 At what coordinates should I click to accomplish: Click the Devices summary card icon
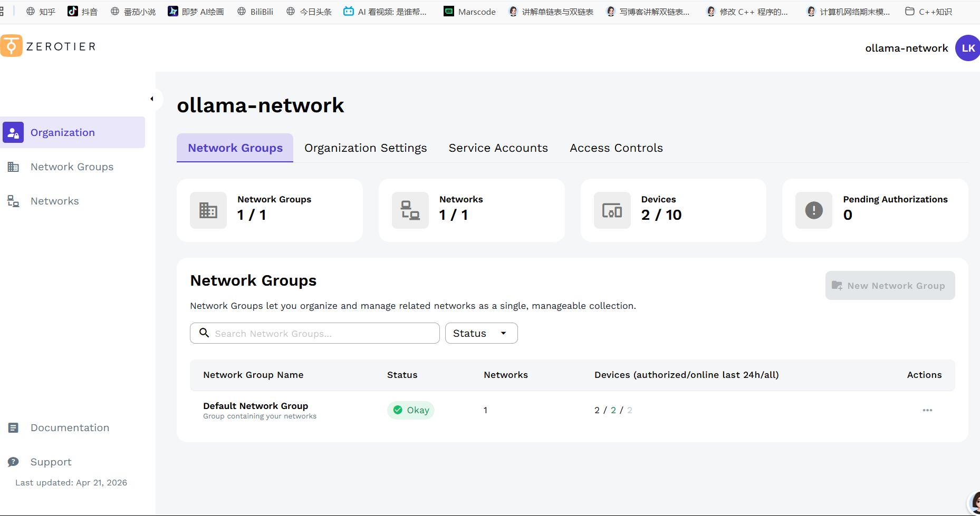pyautogui.click(x=612, y=210)
